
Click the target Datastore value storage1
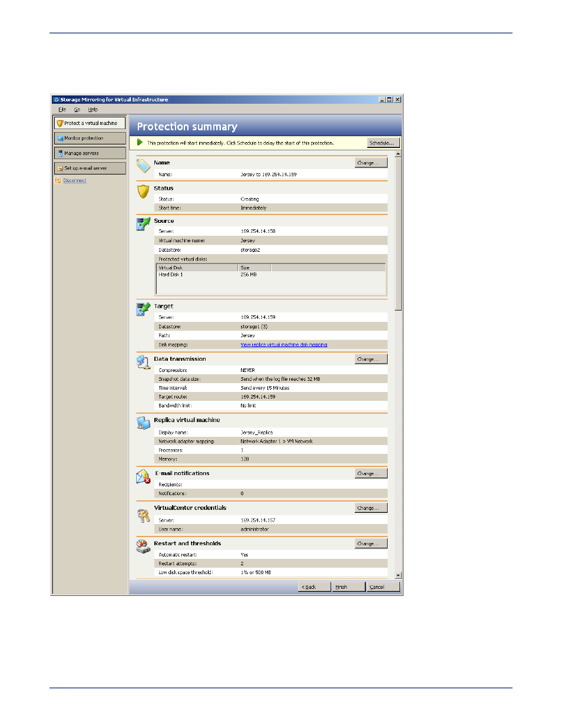tap(254, 327)
